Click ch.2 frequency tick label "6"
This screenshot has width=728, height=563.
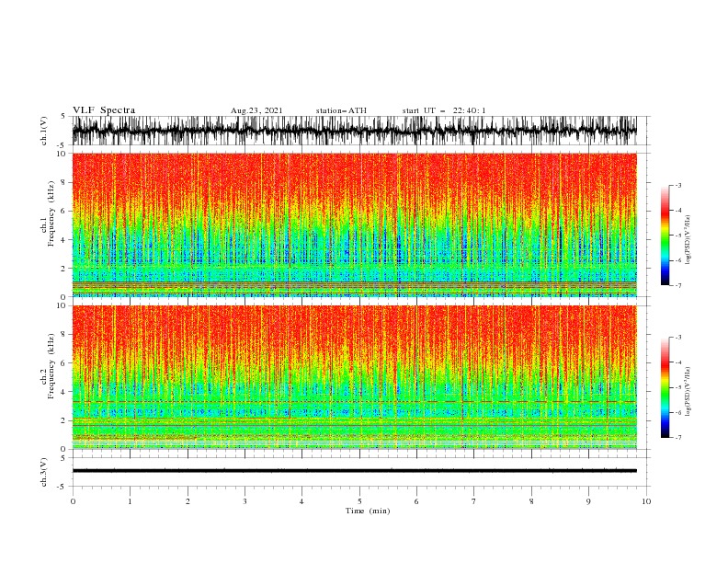(x=63, y=363)
